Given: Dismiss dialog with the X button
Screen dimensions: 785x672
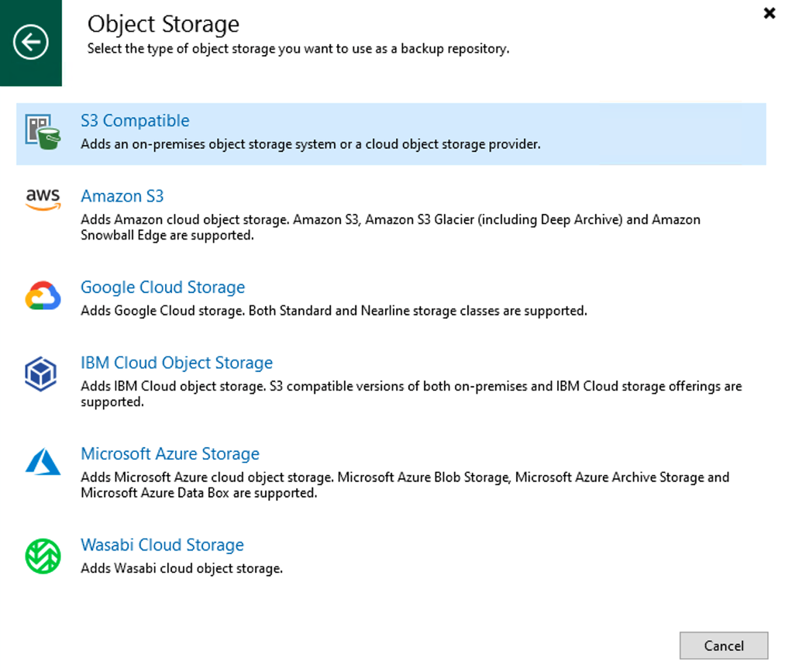Looking at the screenshot, I should pos(769,13).
